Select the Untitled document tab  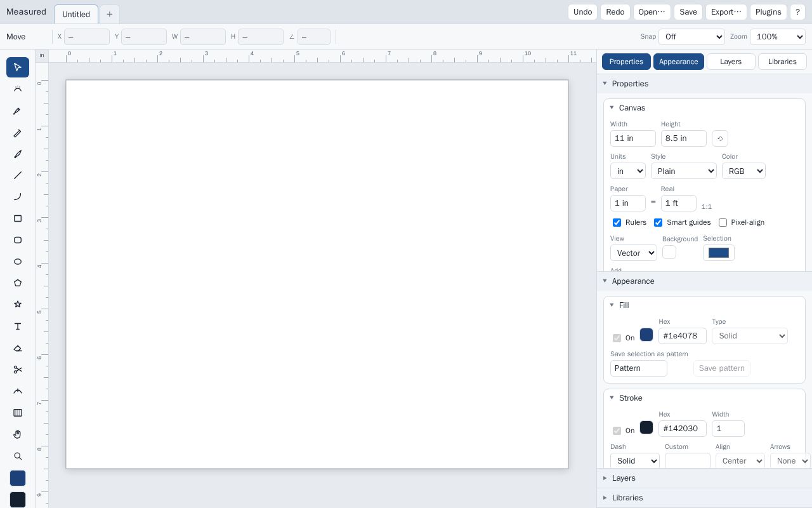(76, 14)
